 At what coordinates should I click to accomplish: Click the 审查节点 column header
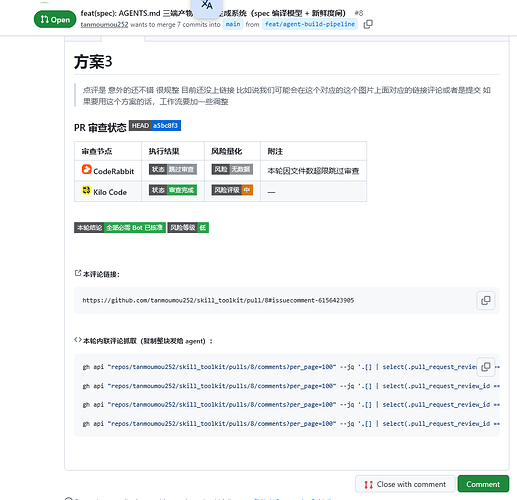click(x=97, y=151)
